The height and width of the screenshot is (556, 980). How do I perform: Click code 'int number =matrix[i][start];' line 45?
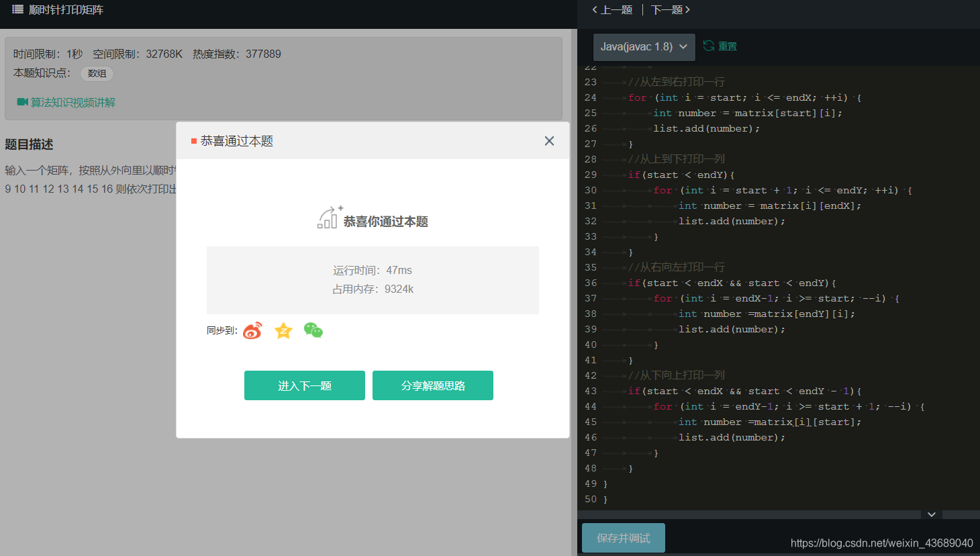pyautogui.click(x=770, y=422)
